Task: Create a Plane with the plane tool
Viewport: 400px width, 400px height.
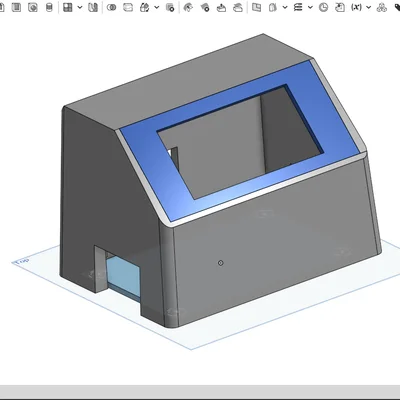Action: [256, 7]
